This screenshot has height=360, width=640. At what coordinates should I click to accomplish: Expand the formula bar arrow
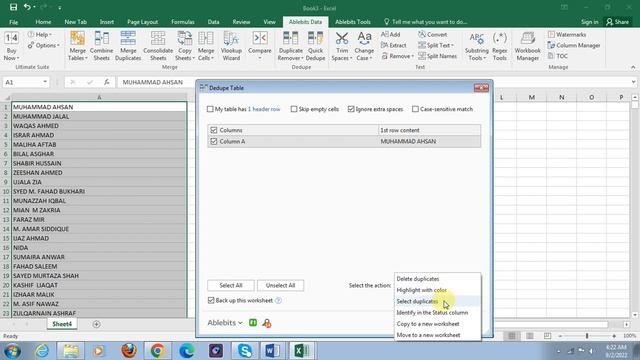pos(633,82)
